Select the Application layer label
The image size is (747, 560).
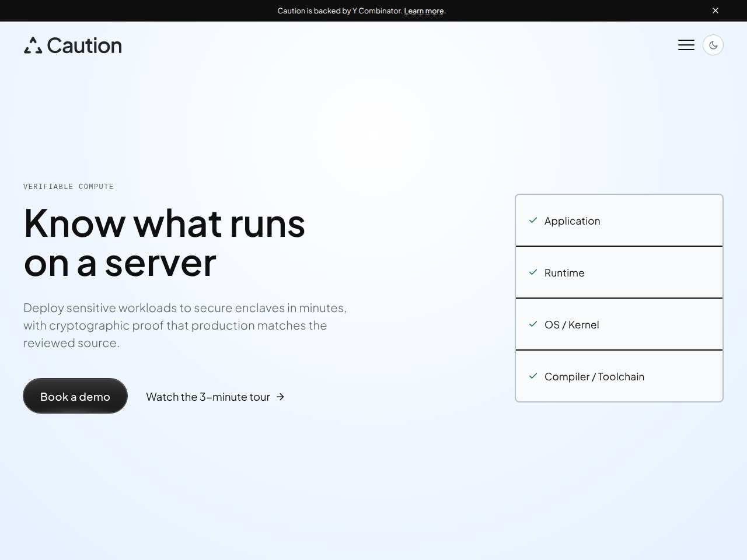click(x=572, y=221)
